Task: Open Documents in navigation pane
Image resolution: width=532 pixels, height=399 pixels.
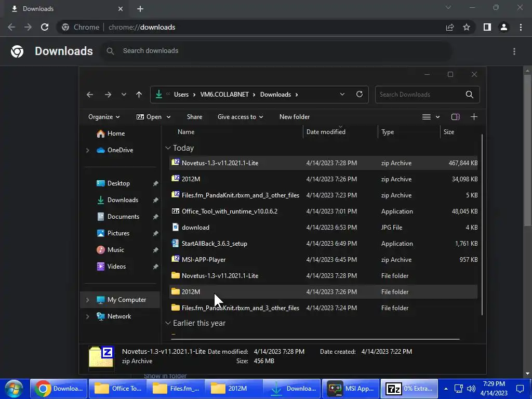Action: click(x=123, y=217)
